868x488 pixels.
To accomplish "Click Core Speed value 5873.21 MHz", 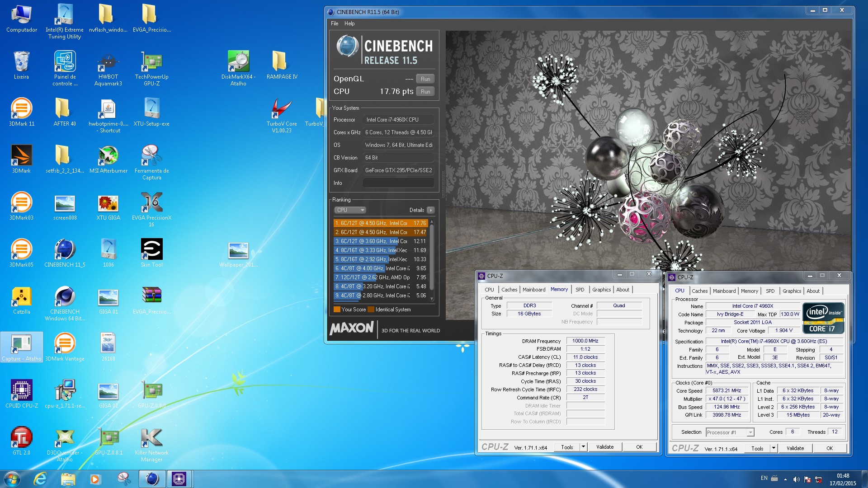I will (x=726, y=390).
